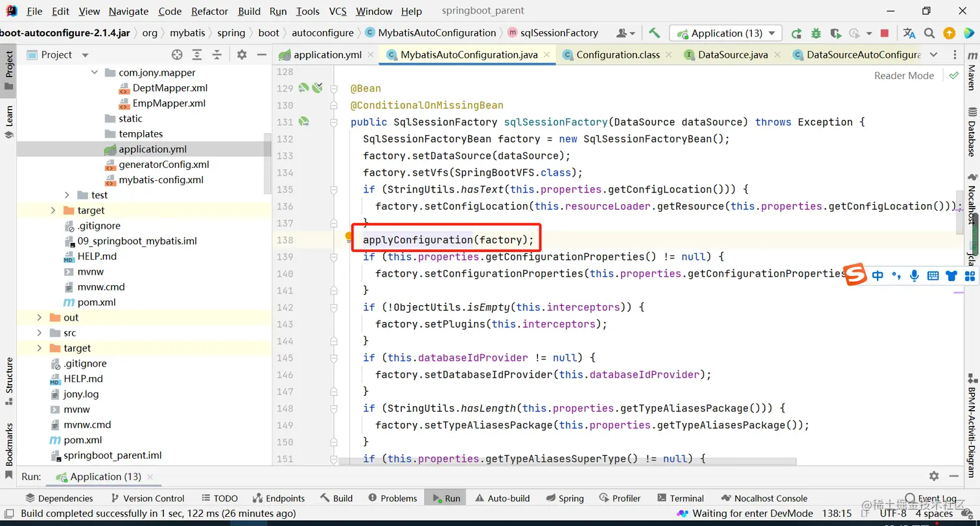
Task: Switch to the Configuration.class tab
Action: pyautogui.click(x=618, y=55)
